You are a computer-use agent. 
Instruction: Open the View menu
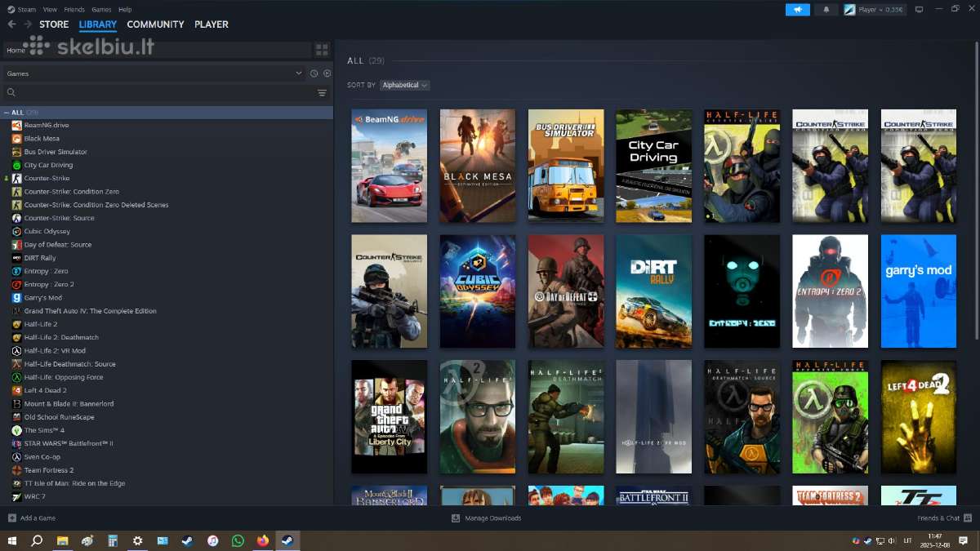50,10
